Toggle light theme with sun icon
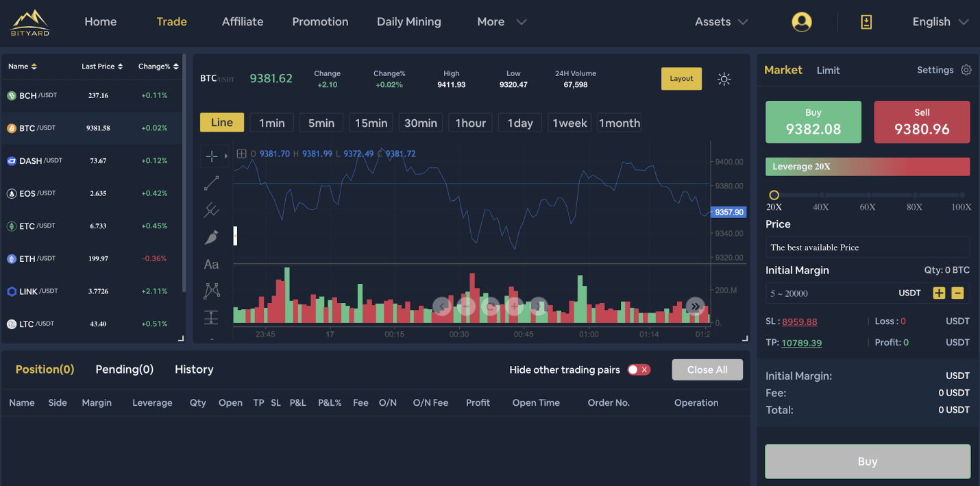Screen dimensions: 980x486 click(x=724, y=79)
